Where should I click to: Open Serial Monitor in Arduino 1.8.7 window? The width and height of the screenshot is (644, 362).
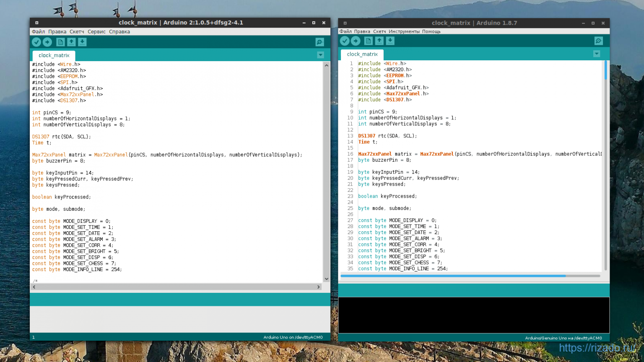point(598,41)
